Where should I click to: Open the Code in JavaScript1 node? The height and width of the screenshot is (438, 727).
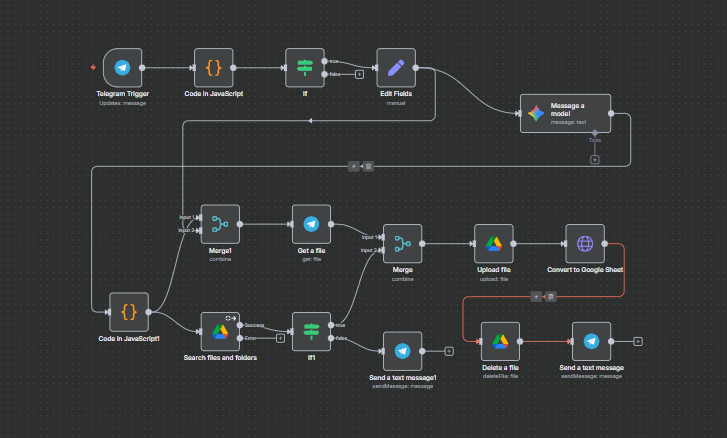click(129, 312)
